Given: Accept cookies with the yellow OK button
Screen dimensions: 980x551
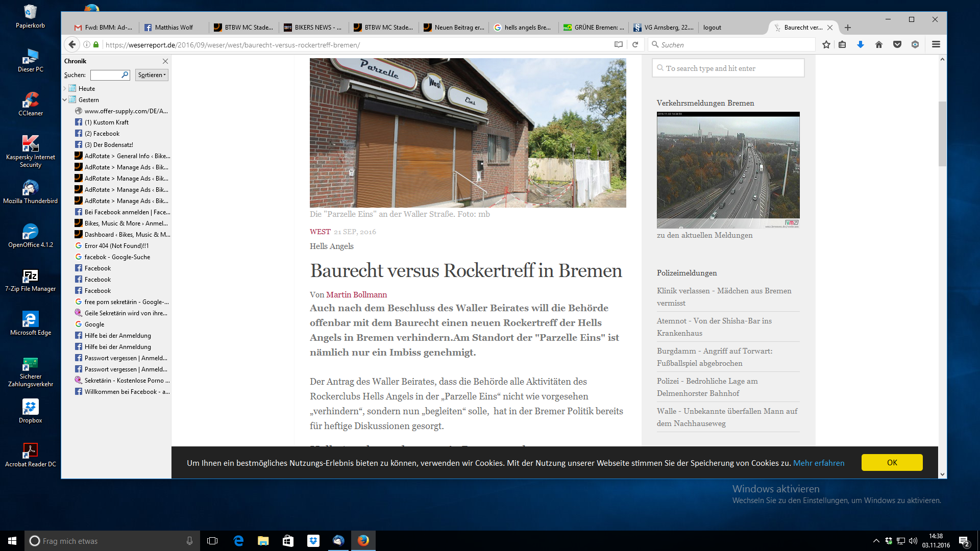Looking at the screenshot, I should pos(892,463).
